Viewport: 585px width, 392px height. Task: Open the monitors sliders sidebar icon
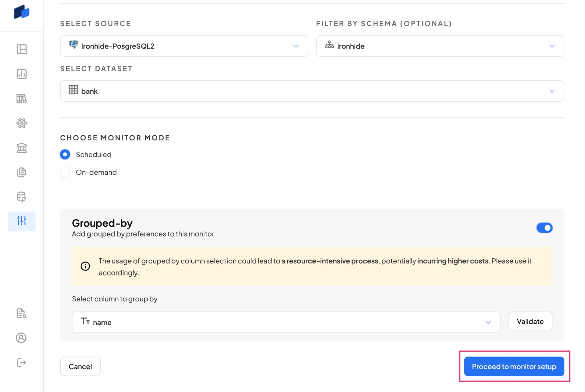point(22,221)
